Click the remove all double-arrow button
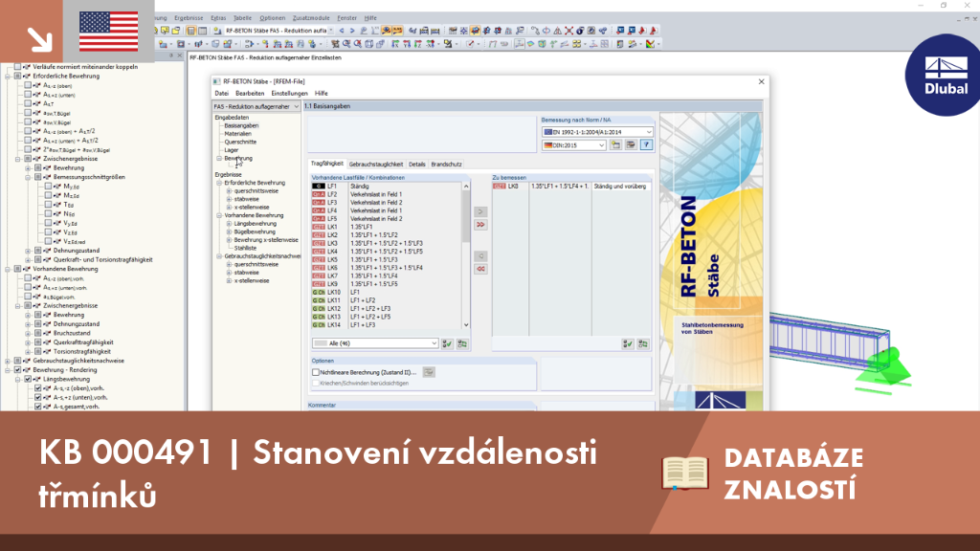This screenshot has height=551, width=980. [480, 269]
